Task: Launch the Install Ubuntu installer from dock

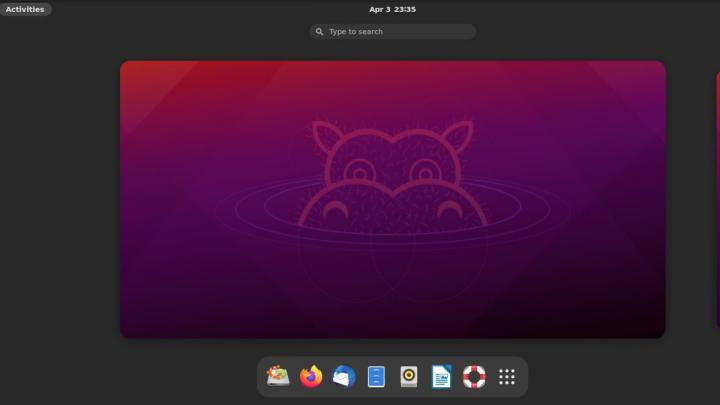Action: [278, 377]
